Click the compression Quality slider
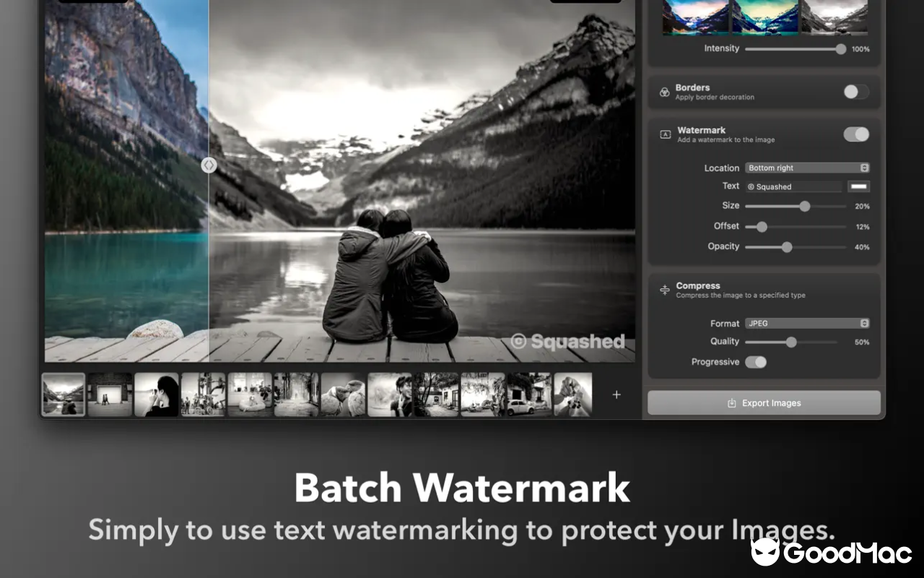 791,342
